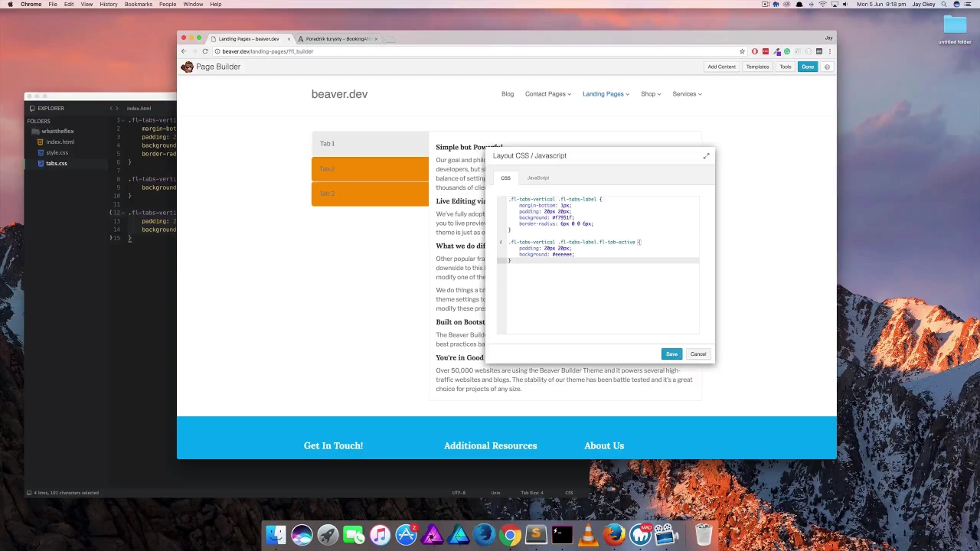
Task: Open Templates in Page Builder bar
Action: (x=757, y=67)
